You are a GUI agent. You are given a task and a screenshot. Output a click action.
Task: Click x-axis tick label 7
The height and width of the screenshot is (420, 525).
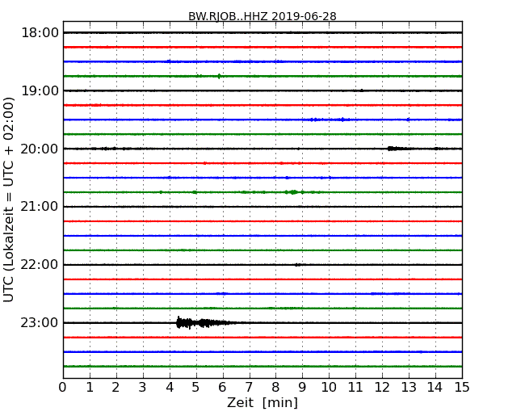249,387
